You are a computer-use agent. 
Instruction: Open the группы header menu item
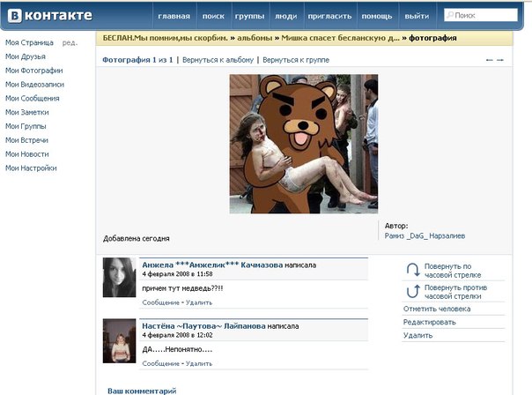250,16
